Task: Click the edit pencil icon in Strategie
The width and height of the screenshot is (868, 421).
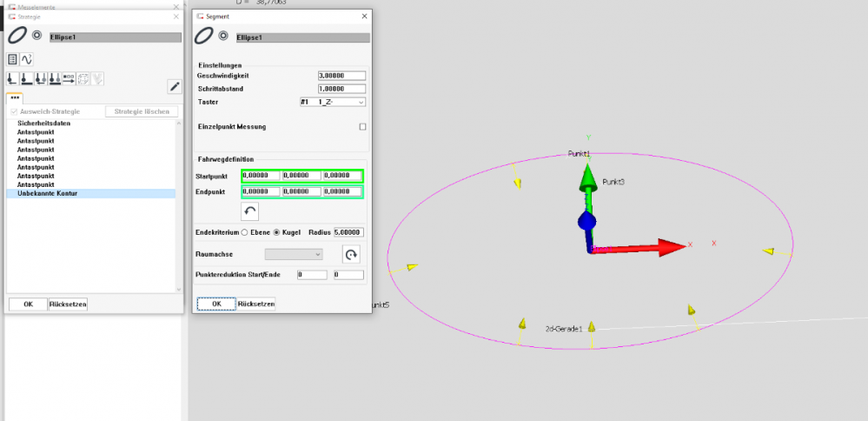Action: [x=175, y=85]
